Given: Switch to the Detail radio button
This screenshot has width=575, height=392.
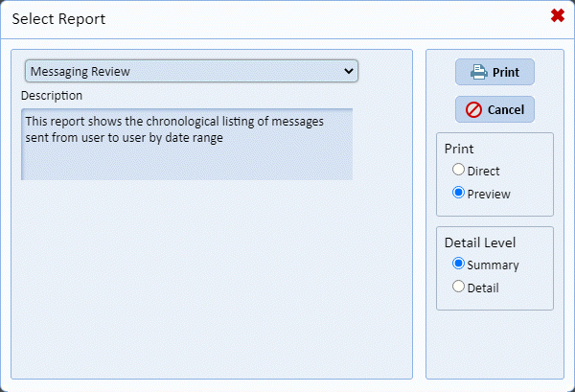Looking at the screenshot, I should (x=459, y=287).
